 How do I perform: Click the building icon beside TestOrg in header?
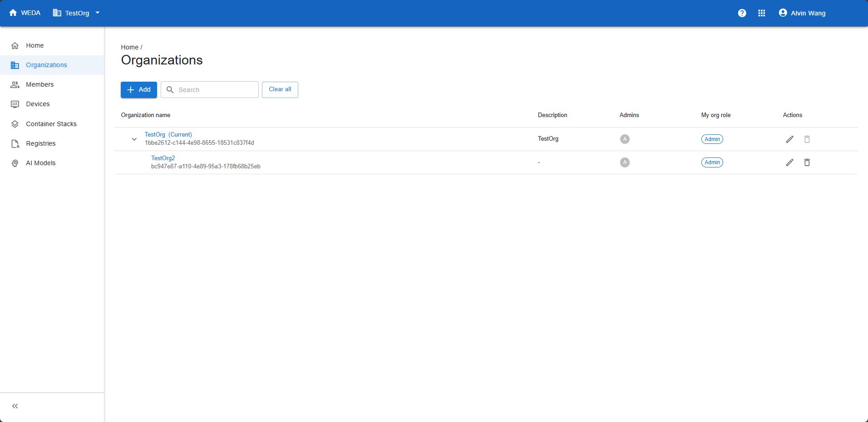[57, 13]
